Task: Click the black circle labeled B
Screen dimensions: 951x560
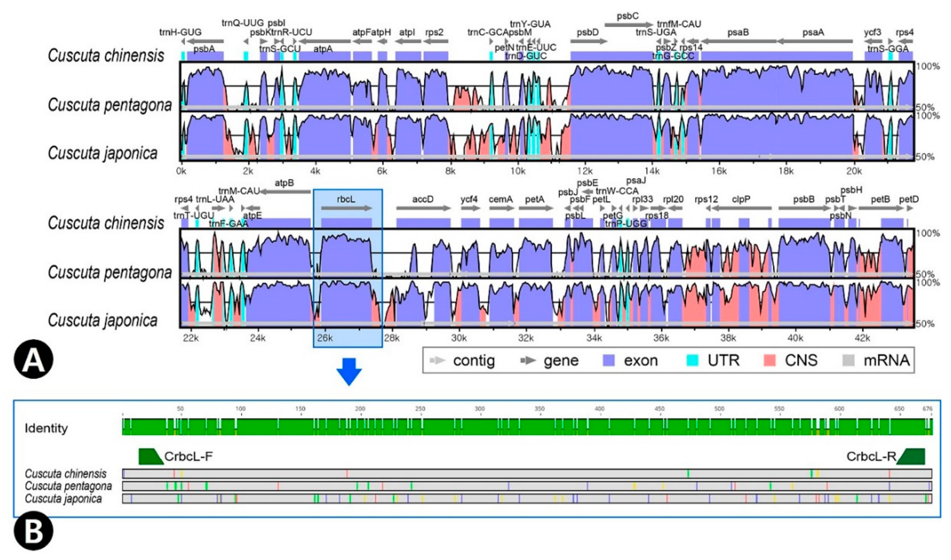Action: tap(33, 531)
